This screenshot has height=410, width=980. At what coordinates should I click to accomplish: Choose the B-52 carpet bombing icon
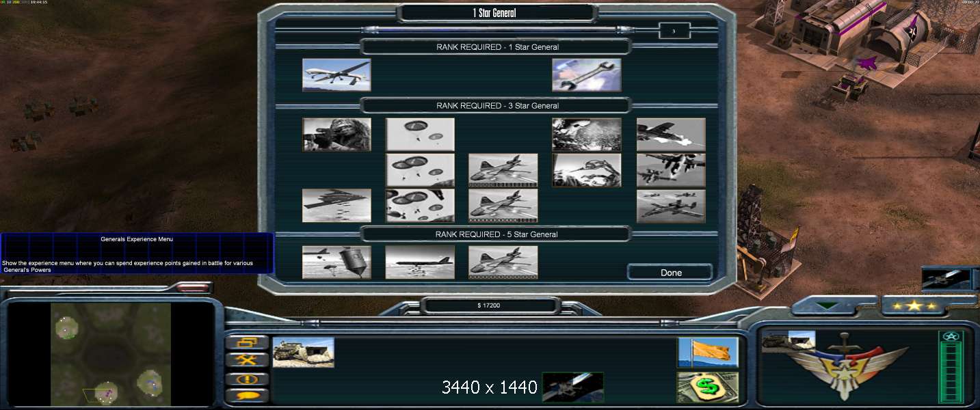(x=420, y=262)
